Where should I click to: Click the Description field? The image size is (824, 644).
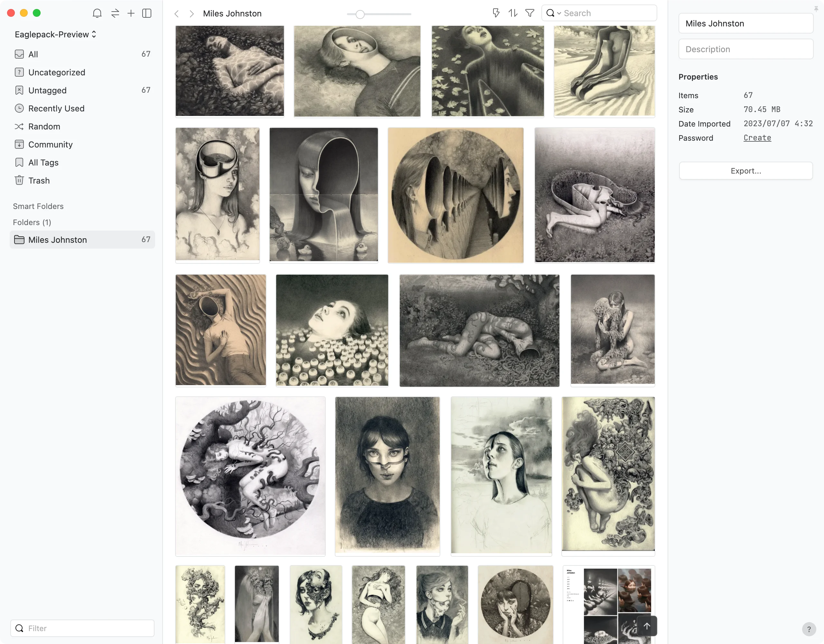(x=745, y=49)
